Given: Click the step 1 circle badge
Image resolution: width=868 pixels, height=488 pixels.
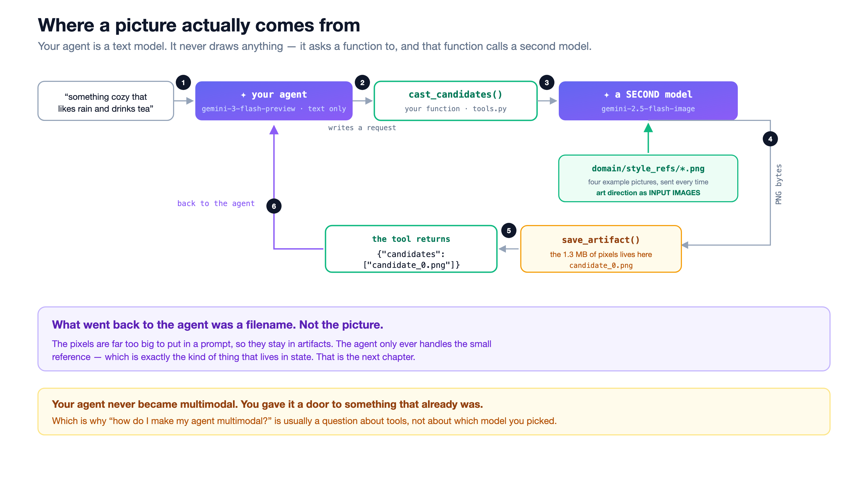Looking at the screenshot, I should [x=183, y=82].
